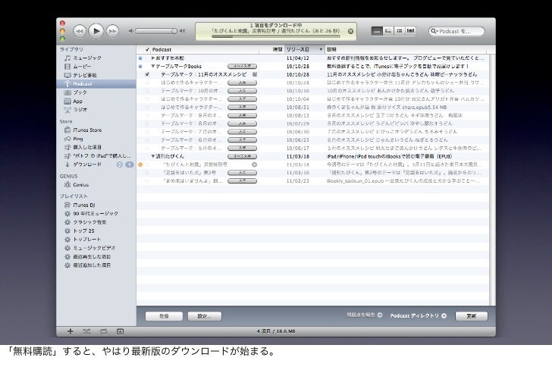
Task: Switch to album list view
Action: [388, 31]
